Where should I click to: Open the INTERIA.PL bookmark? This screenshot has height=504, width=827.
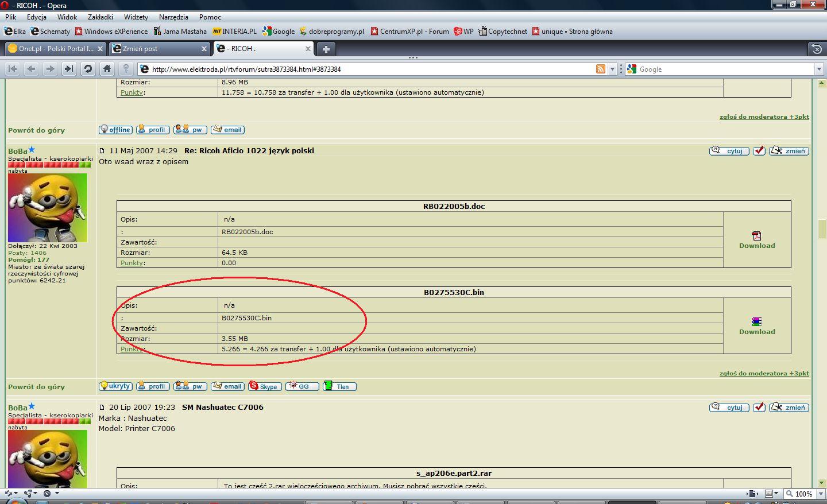pos(234,32)
